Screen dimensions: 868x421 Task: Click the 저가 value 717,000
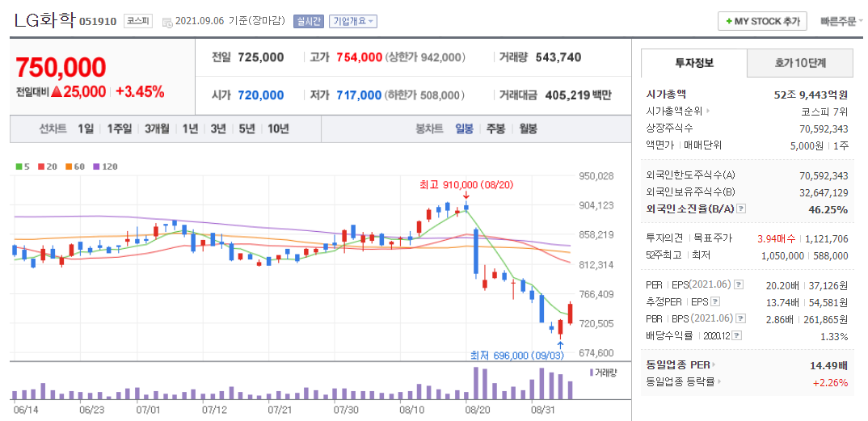[359, 95]
